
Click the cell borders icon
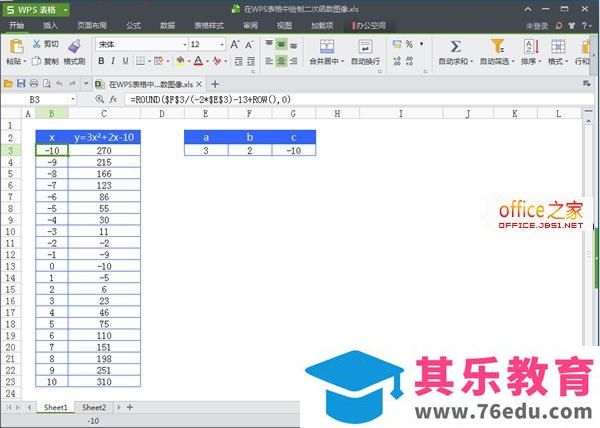(140, 61)
